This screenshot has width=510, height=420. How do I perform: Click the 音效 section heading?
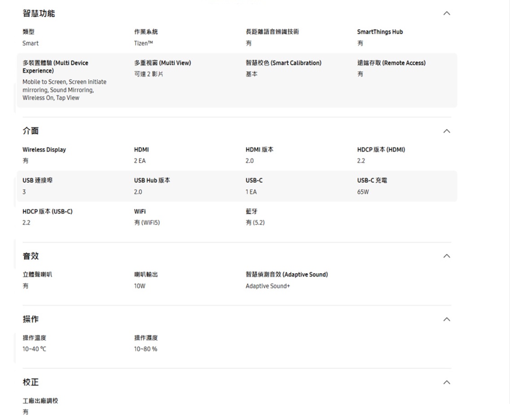click(31, 256)
